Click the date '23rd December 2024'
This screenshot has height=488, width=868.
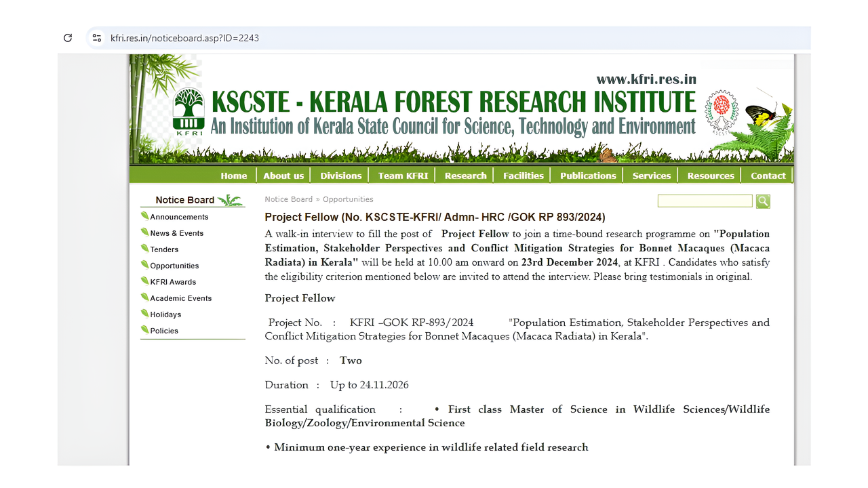pyautogui.click(x=570, y=262)
